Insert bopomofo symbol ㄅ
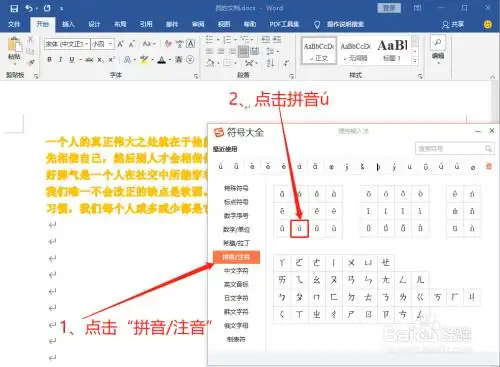500x367 pixels. pos(282,297)
